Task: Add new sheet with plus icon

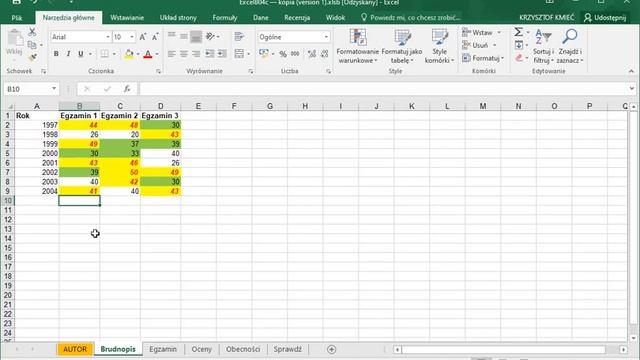Action: [331, 349]
